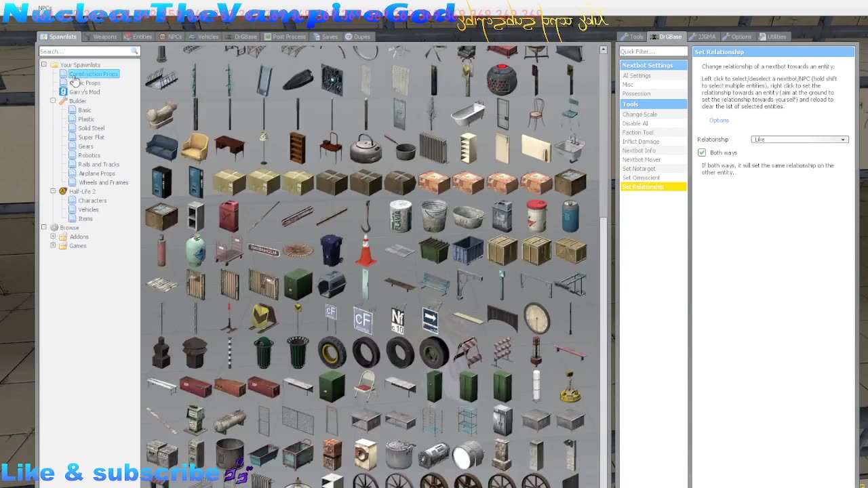This screenshot has width=868, height=488.
Task: Open the Post Process tab
Action: tap(285, 37)
